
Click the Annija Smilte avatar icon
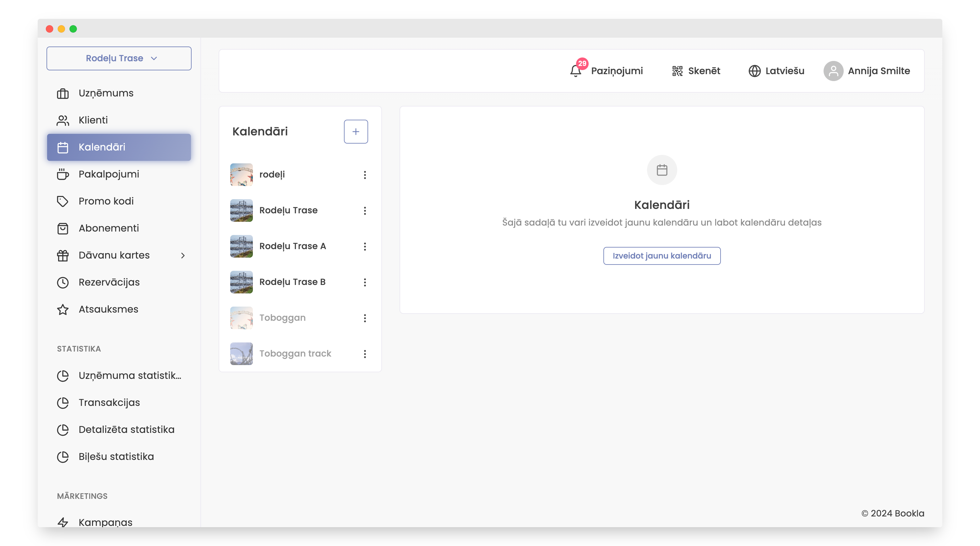coord(833,71)
